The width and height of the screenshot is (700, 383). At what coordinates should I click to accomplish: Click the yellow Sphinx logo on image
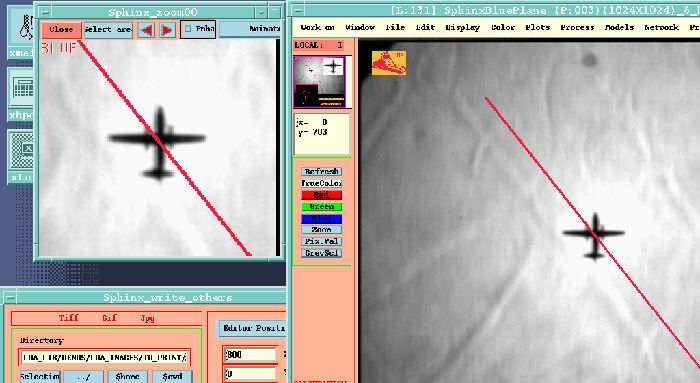(x=389, y=62)
